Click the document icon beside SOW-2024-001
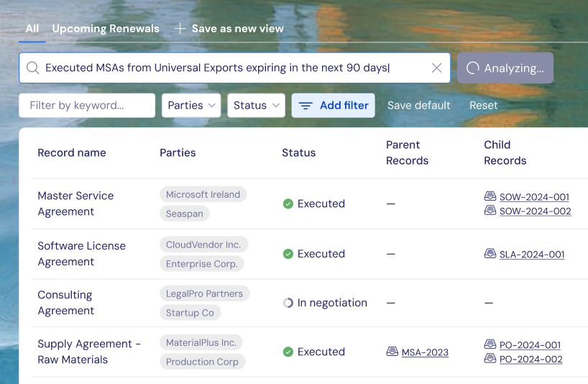The image size is (588, 384). (x=490, y=196)
